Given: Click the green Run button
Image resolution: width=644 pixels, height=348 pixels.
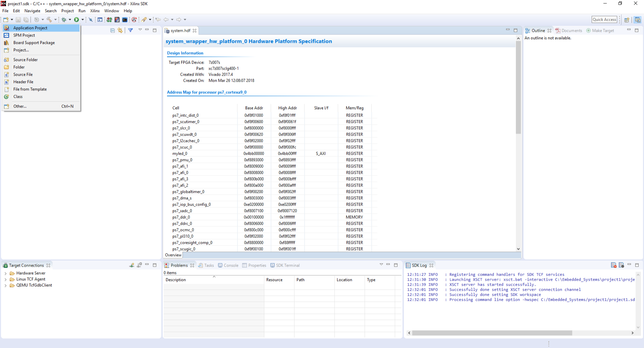Looking at the screenshot, I should 76,20.
